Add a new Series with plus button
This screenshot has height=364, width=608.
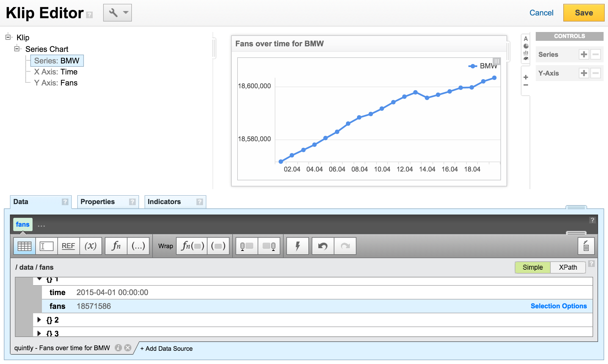click(584, 54)
